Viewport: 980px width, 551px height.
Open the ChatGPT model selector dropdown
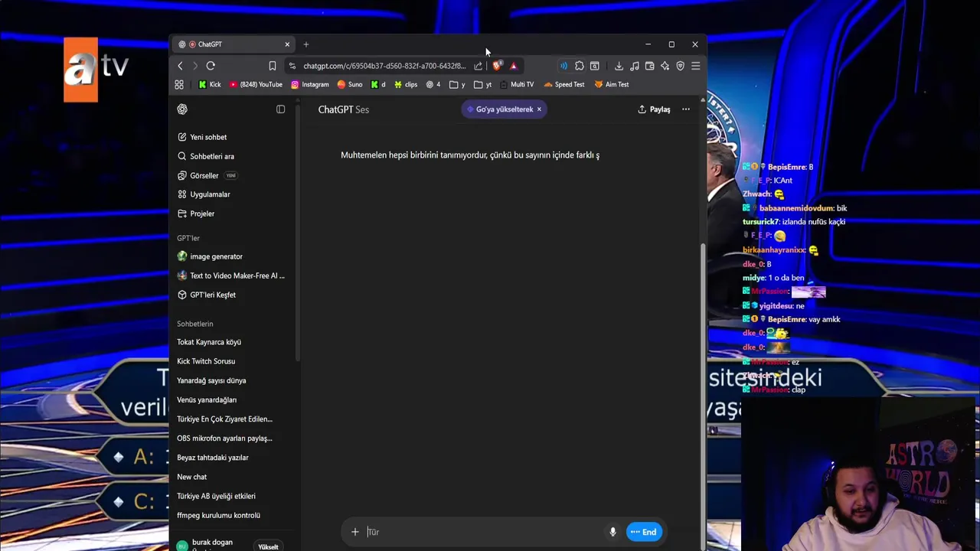tap(343, 109)
